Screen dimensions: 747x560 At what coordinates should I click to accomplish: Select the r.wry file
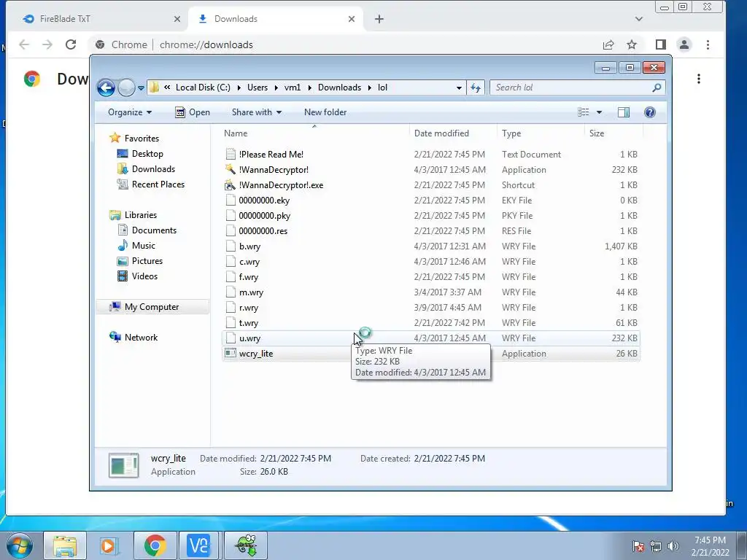tap(430, 308)
